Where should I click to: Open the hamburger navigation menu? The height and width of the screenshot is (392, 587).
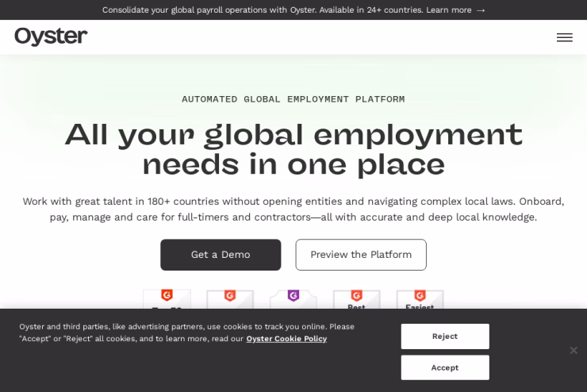point(564,37)
